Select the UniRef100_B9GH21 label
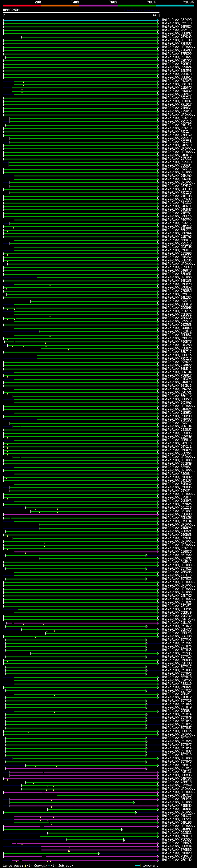The image size is (197, 868). coord(177,64)
